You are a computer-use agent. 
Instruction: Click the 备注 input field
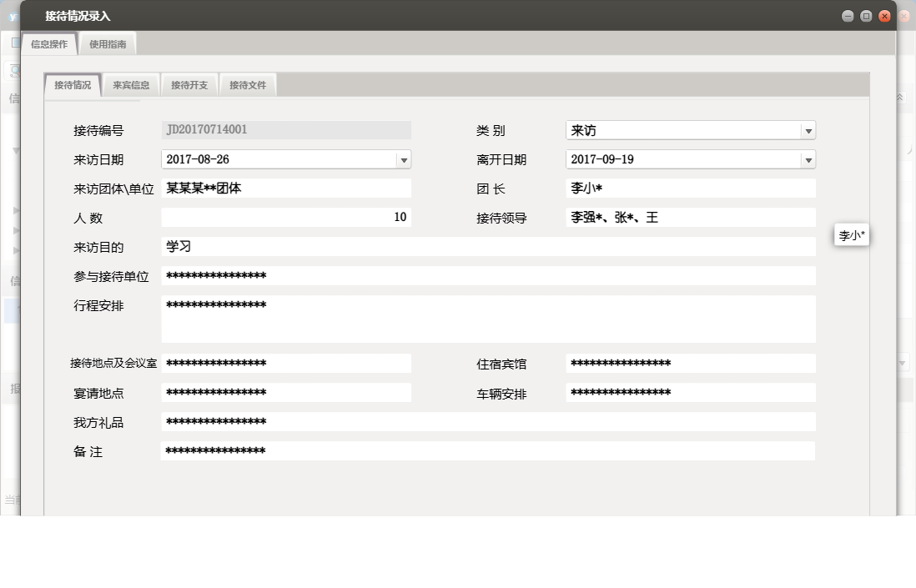tap(489, 450)
